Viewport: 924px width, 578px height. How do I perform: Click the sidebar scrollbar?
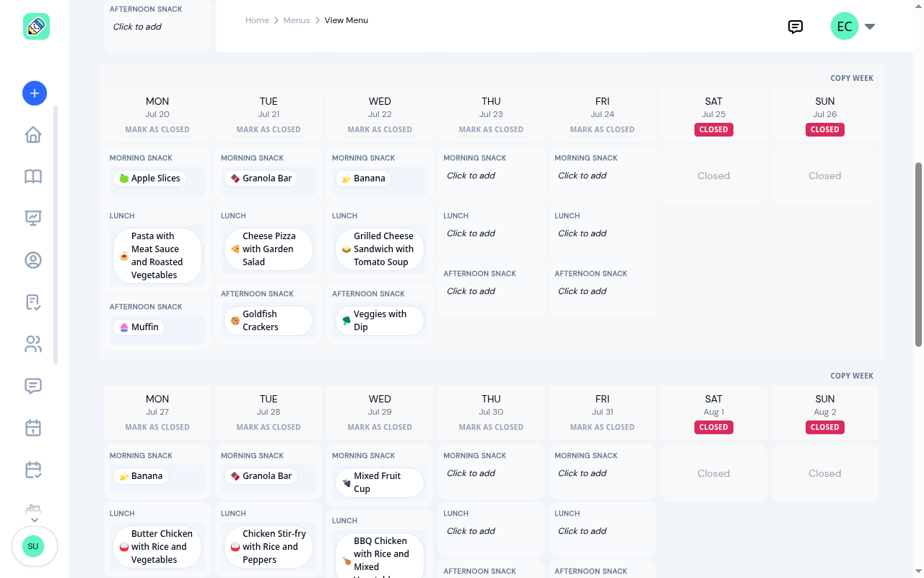point(56,235)
